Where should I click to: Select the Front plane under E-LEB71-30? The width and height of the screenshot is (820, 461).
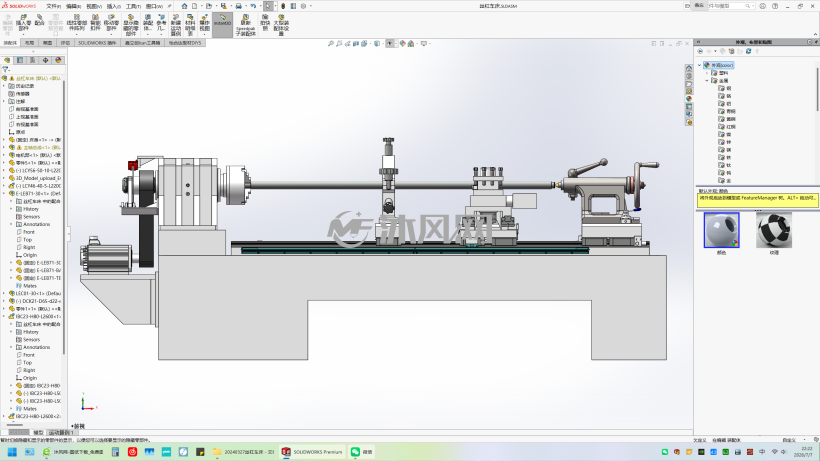pyautogui.click(x=29, y=232)
